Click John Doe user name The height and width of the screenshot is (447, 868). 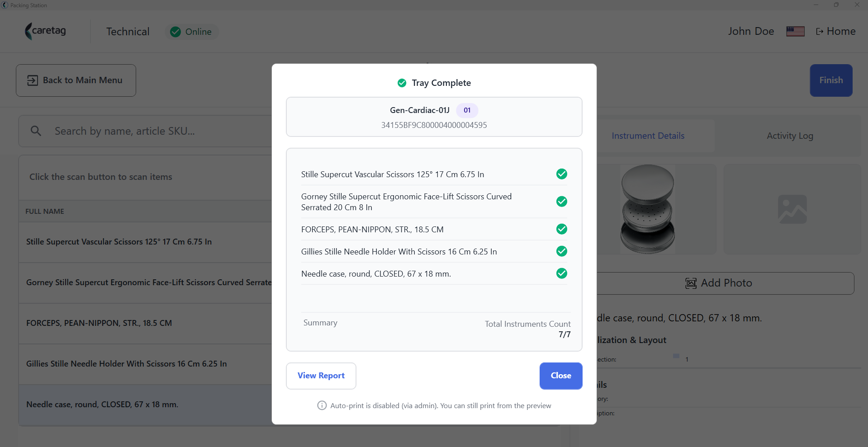[751, 31]
